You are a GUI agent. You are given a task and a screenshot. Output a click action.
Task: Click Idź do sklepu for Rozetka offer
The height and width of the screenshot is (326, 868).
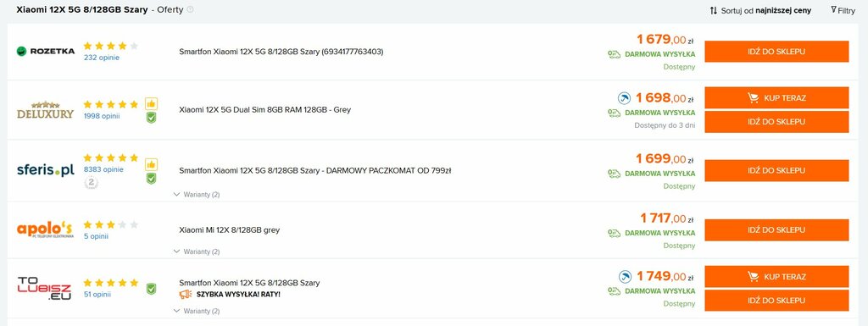pyautogui.click(x=776, y=52)
